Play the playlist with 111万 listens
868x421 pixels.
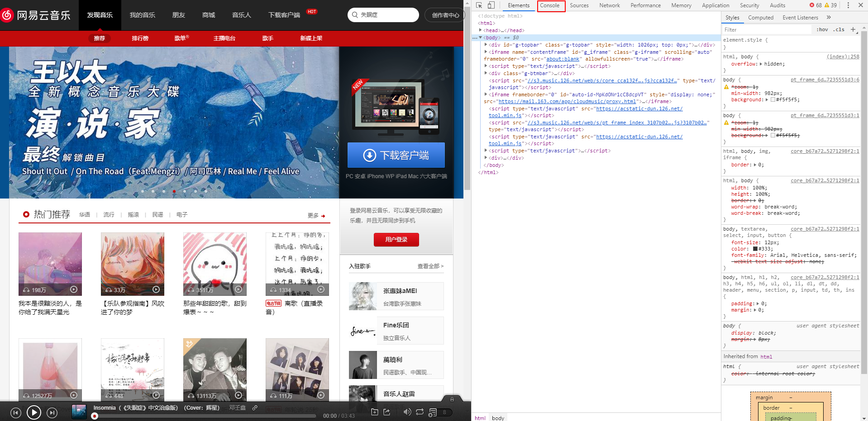[x=321, y=395]
